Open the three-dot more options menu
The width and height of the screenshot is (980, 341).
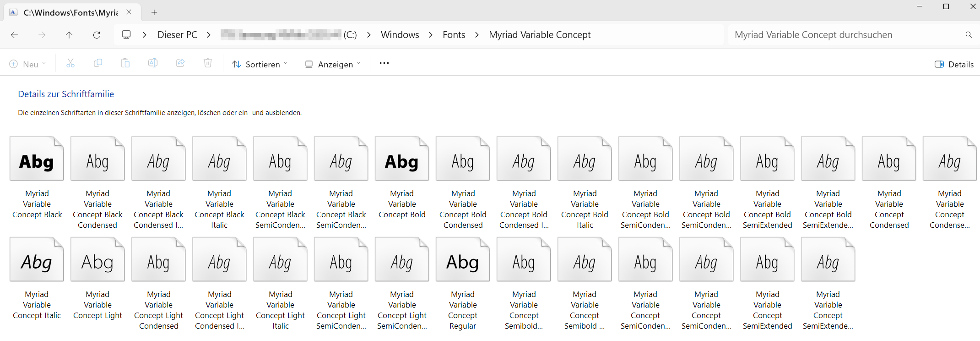click(384, 64)
